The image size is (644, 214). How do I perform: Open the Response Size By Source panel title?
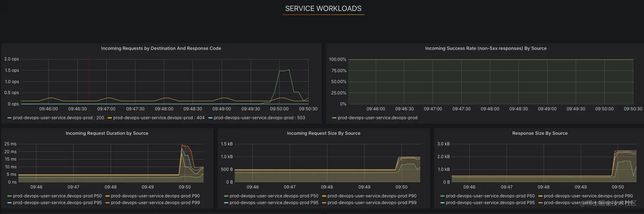point(540,133)
